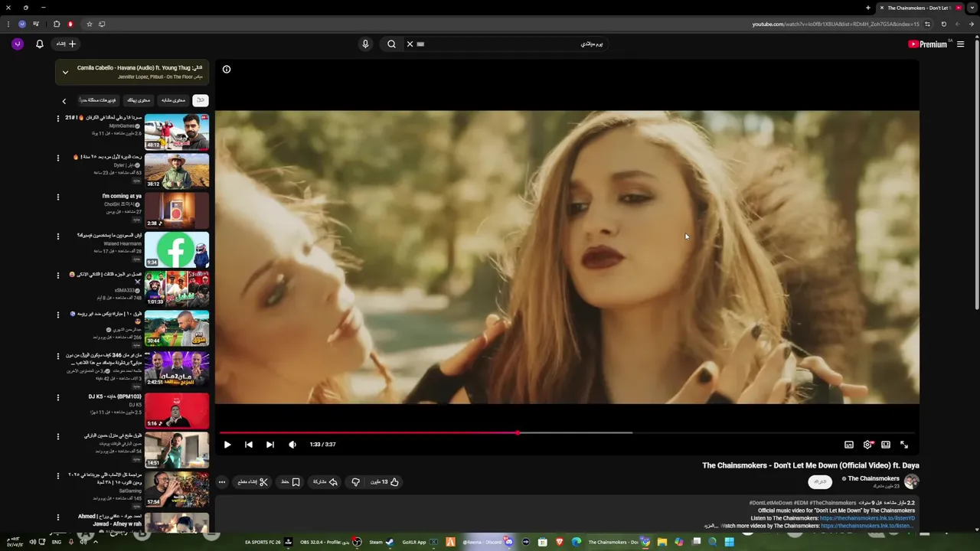The height and width of the screenshot is (551, 980).
Task: Open the 38:12 Dyler video thumbnail
Action: pyautogui.click(x=177, y=171)
